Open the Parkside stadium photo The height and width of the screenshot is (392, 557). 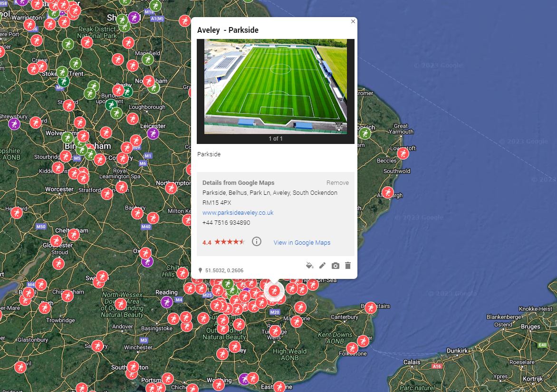pyautogui.click(x=276, y=86)
